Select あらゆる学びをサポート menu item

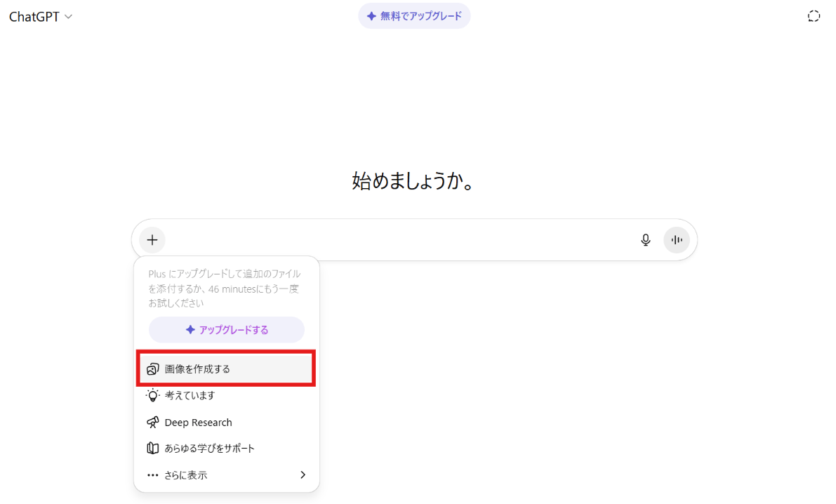click(226, 448)
